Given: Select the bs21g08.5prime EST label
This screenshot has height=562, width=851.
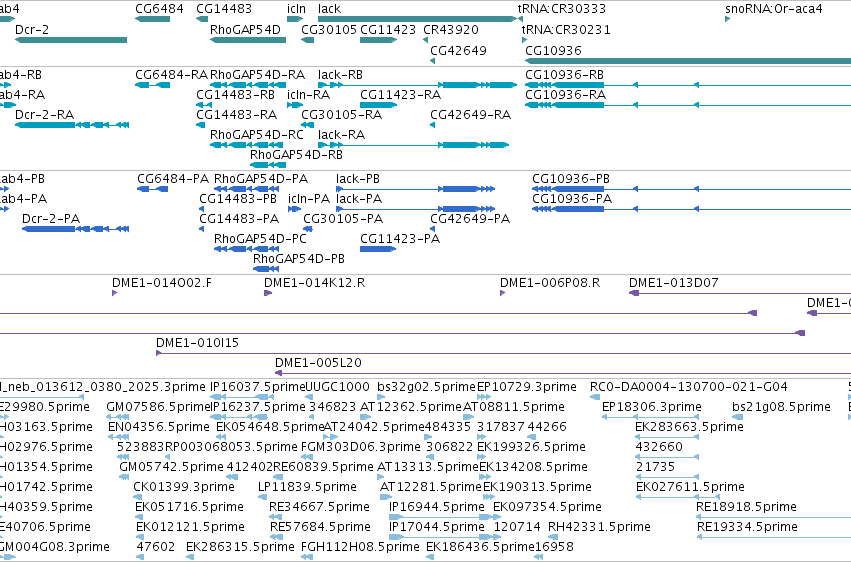Looking at the screenshot, I should tap(782, 407).
